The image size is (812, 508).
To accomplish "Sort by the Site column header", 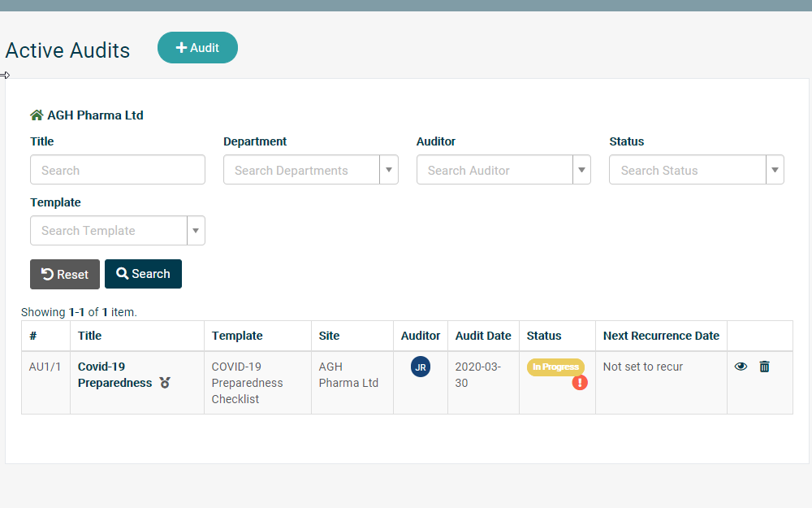I will click(x=330, y=336).
